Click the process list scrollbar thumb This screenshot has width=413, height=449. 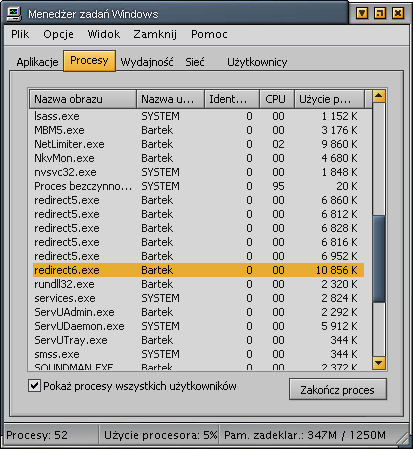coord(379,259)
